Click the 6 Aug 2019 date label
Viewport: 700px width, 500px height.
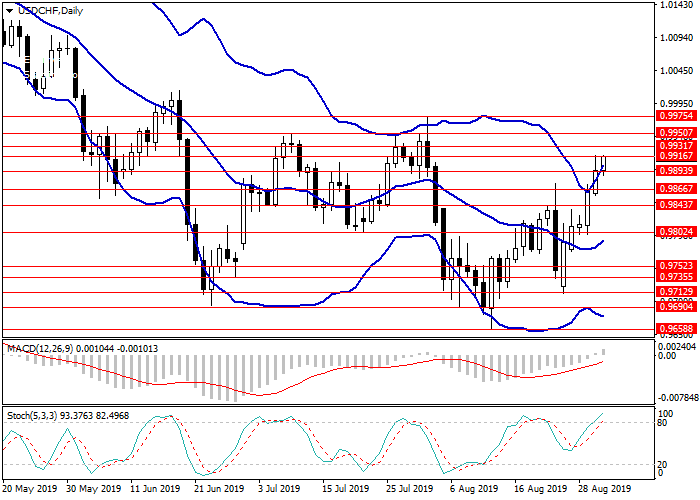[x=473, y=490]
